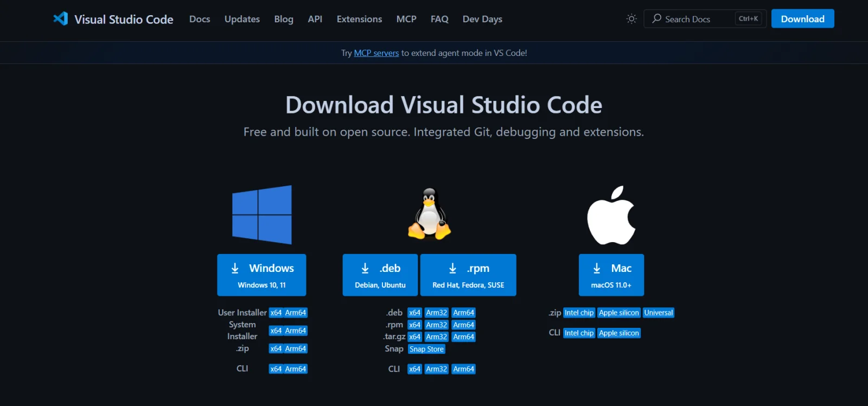Select Windows System Installer x64
The width and height of the screenshot is (868, 406).
point(276,331)
